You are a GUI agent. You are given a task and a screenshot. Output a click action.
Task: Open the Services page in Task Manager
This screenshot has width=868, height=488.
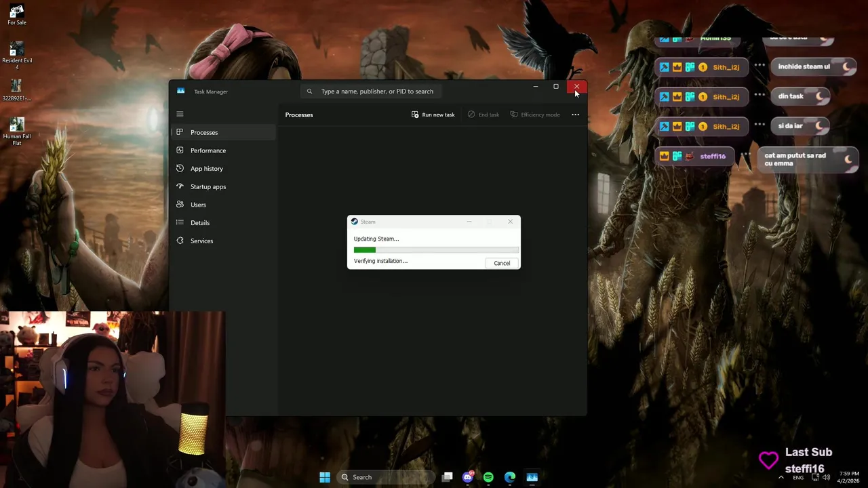223,241
